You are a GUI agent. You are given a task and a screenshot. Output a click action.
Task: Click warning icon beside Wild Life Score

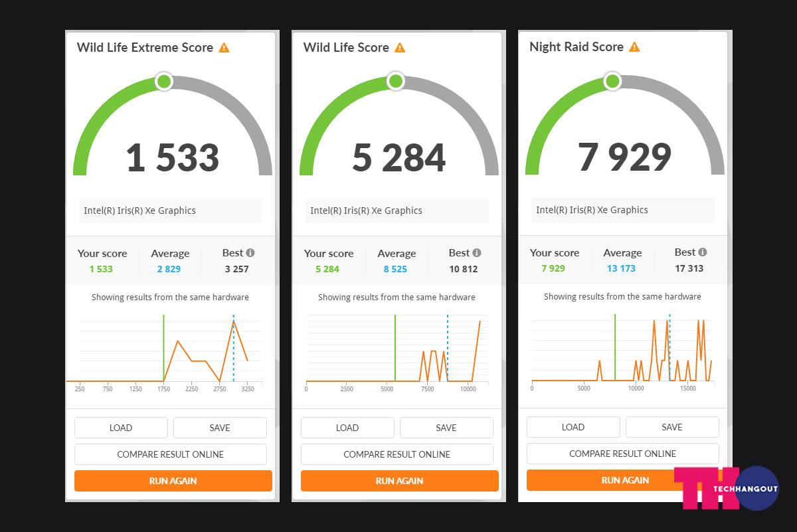pyautogui.click(x=400, y=48)
